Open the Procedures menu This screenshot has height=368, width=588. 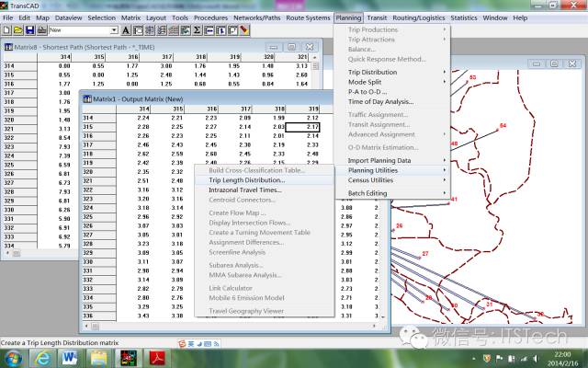(x=210, y=17)
